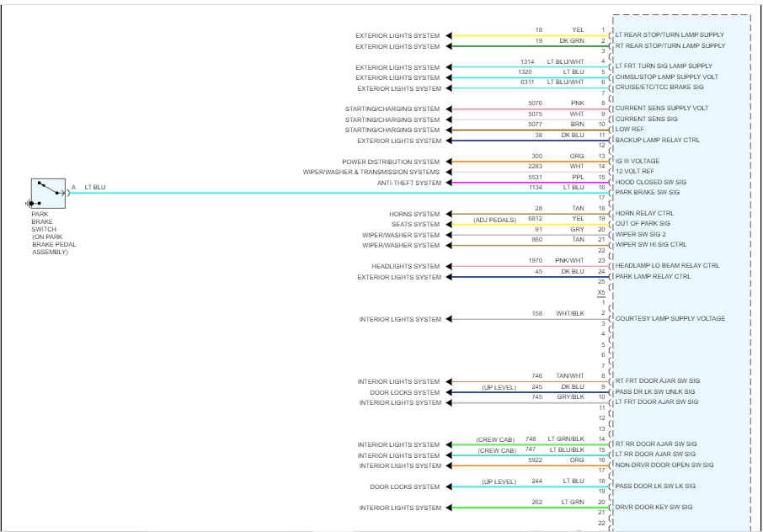Select the GRY/BLK wire color label
This screenshot has height=532, width=763.
(x=570, y=397)
